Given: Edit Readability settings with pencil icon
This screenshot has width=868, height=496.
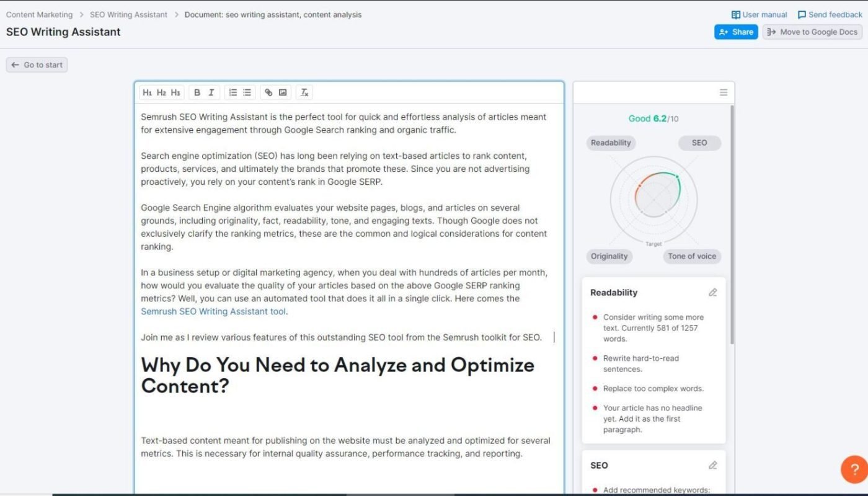Looking at the screenshot, I should point(713,293).
